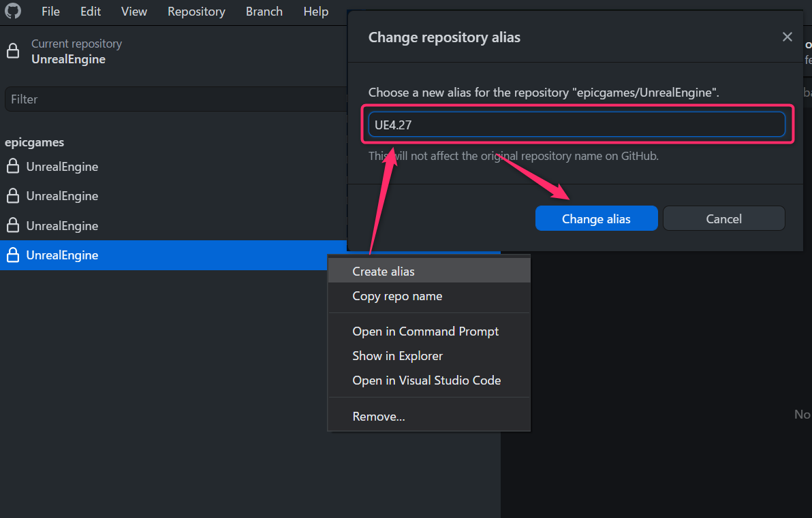Open the Edit menu
This screenshot has width=812, height=518.
[91, 12]
